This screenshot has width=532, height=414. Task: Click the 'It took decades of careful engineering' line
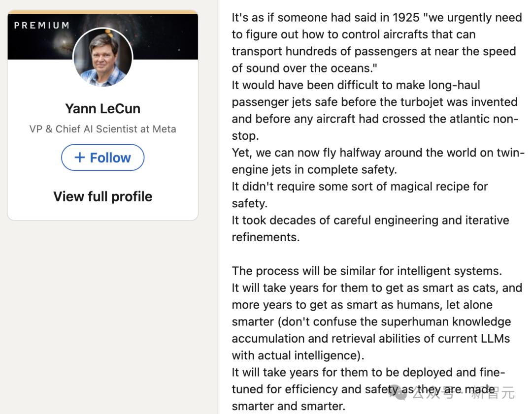(x=370, y=220)
